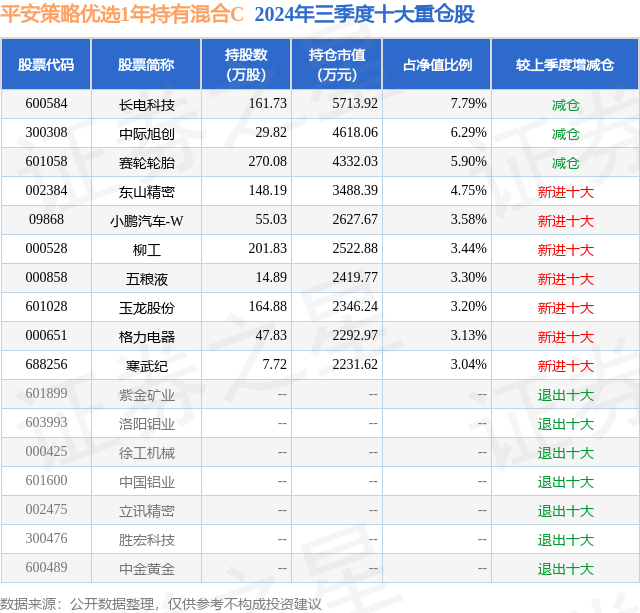Select the 立讯精密 stock name
Screen dimensions: 640x613
click(x=147, y=511)
